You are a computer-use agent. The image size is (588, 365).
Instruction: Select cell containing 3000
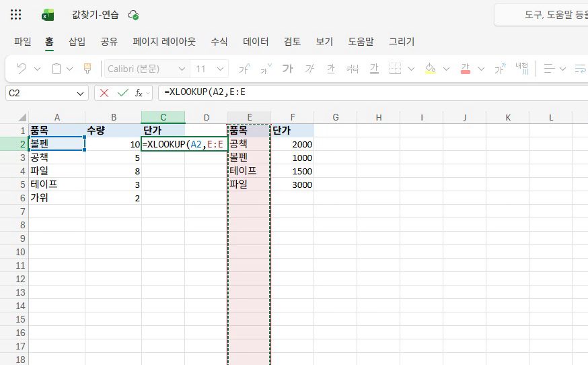tap(293, 185)
